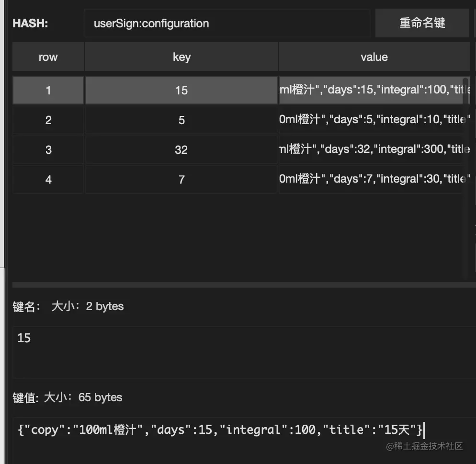Screen dimensions: 476x464
Task: Select the key cell containing 5
Action: point(181,120)
